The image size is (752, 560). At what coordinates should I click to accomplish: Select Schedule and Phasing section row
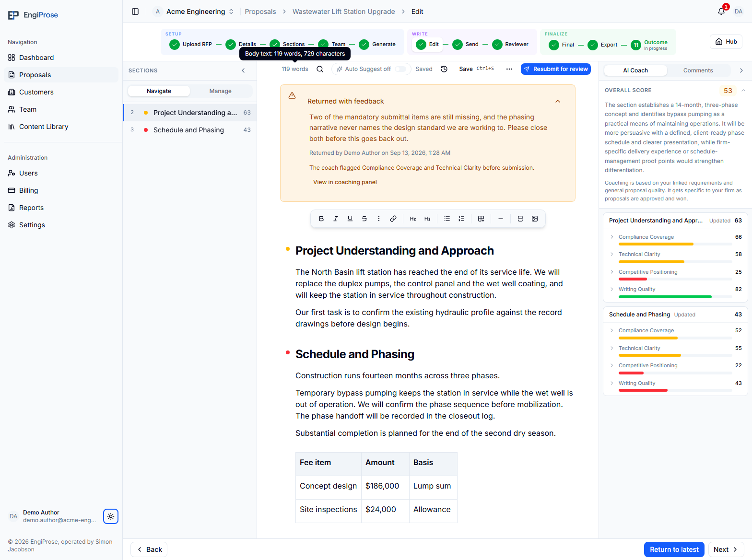pos(190,130)
